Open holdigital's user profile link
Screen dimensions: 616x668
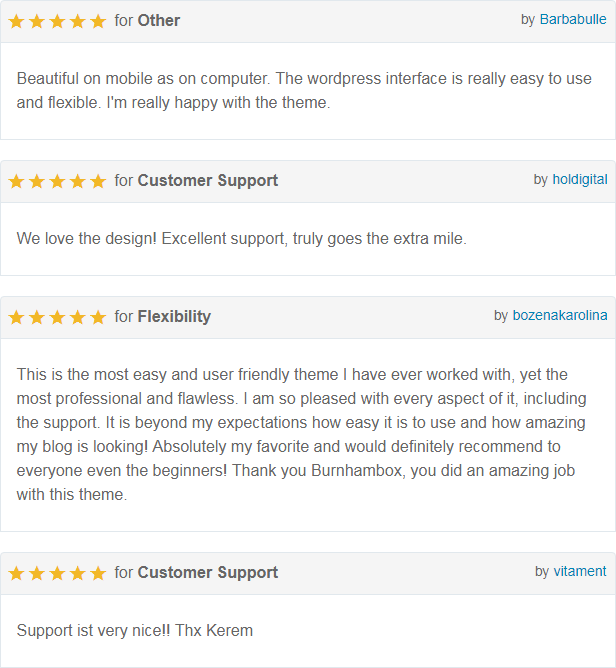click(579, 180)
